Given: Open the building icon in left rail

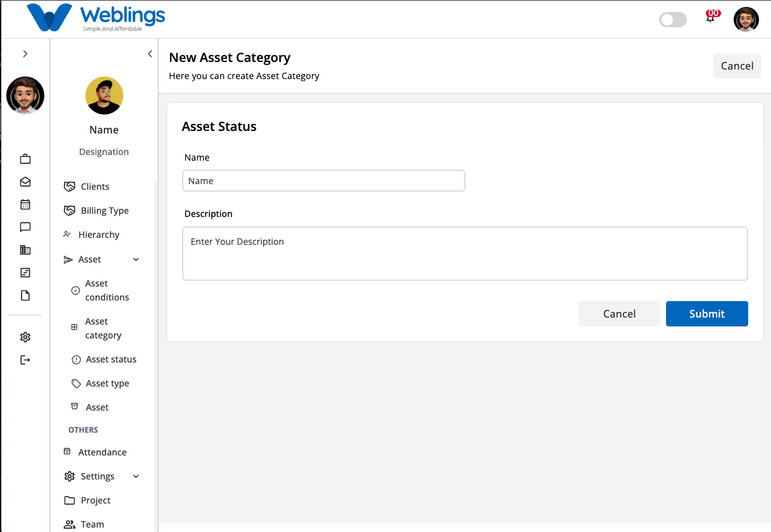Looking at the screenshot, I should pyautogui.click(x=25, y=250).
